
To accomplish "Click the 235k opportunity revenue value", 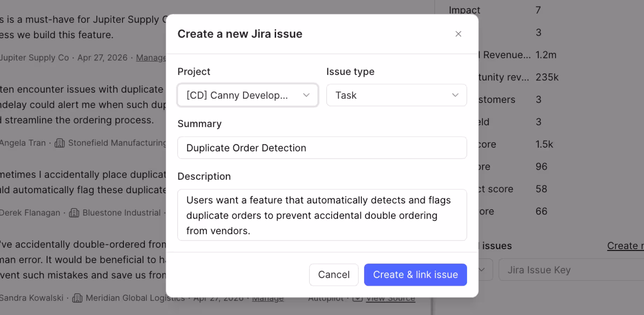I will [x=547, y=77].
